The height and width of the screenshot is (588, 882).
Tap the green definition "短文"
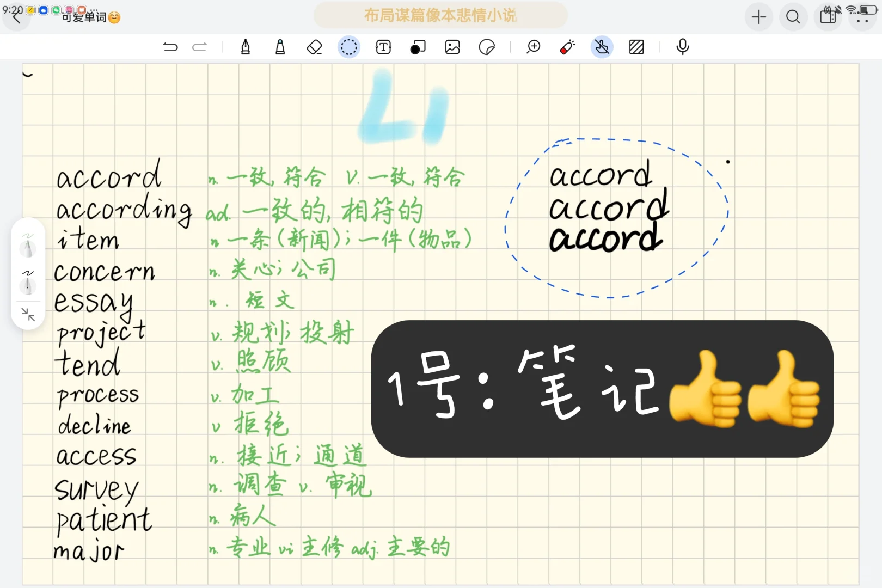(270, 300)
